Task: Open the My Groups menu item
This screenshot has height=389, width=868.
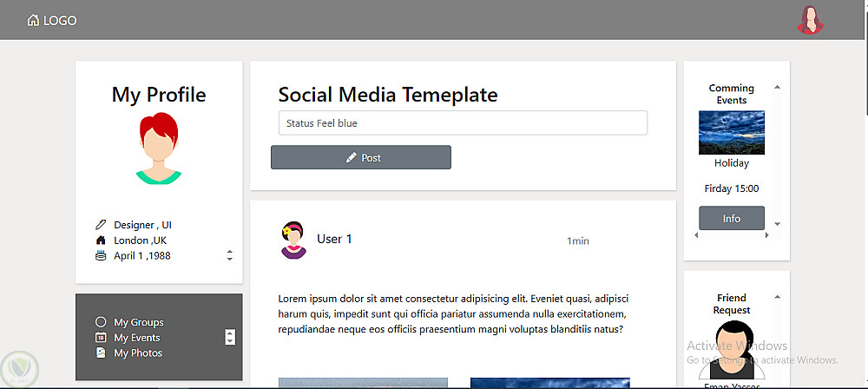Action: [138, 322]
